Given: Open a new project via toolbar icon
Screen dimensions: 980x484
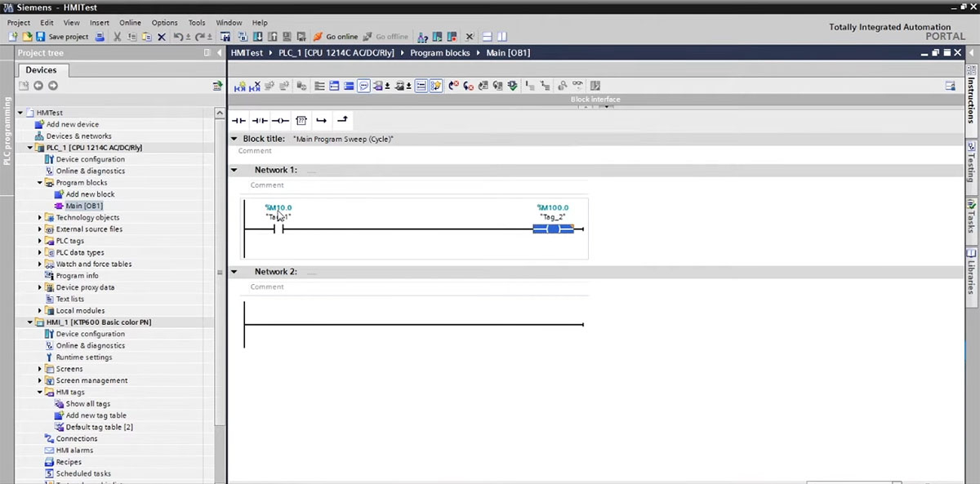Looking at the screenshot, I should pos(13,37).
